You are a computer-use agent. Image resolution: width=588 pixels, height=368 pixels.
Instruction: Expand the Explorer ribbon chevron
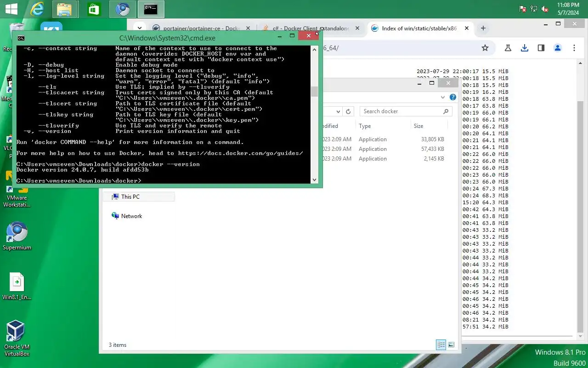443,97
